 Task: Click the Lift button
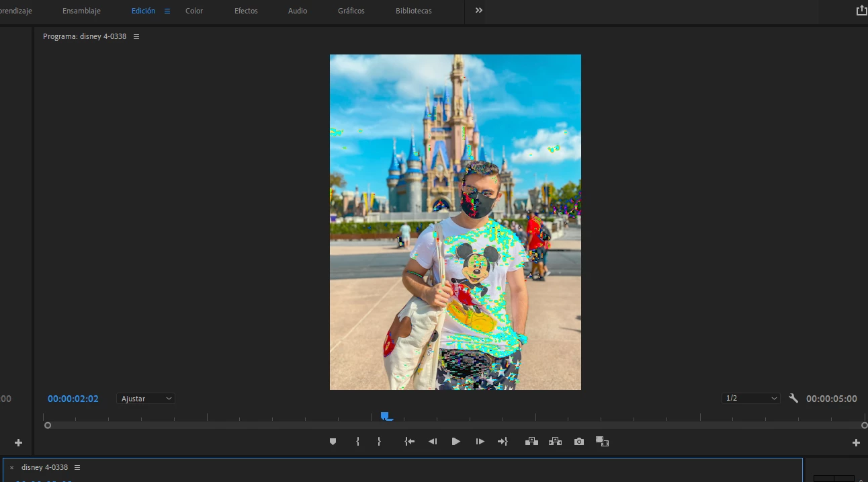(531, 442)
